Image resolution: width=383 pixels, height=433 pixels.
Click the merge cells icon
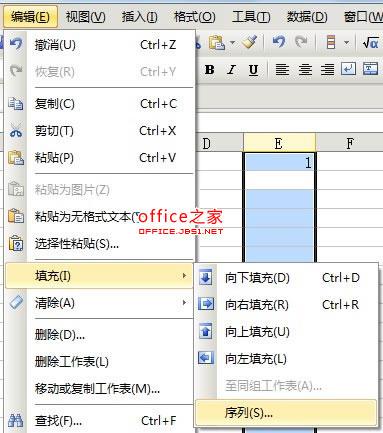click(x=371, y=69)
